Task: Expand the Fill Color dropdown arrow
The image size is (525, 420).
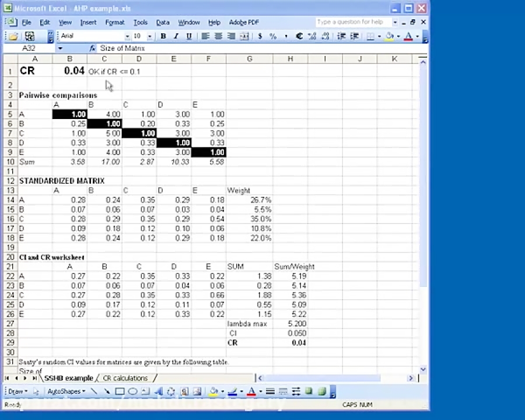Action: coord(398,36)
